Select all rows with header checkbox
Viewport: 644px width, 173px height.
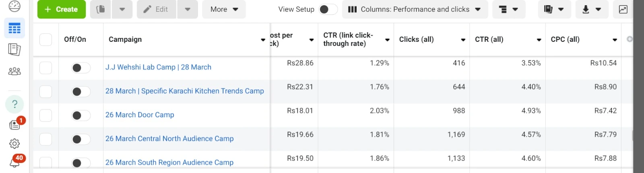[45, 39]
